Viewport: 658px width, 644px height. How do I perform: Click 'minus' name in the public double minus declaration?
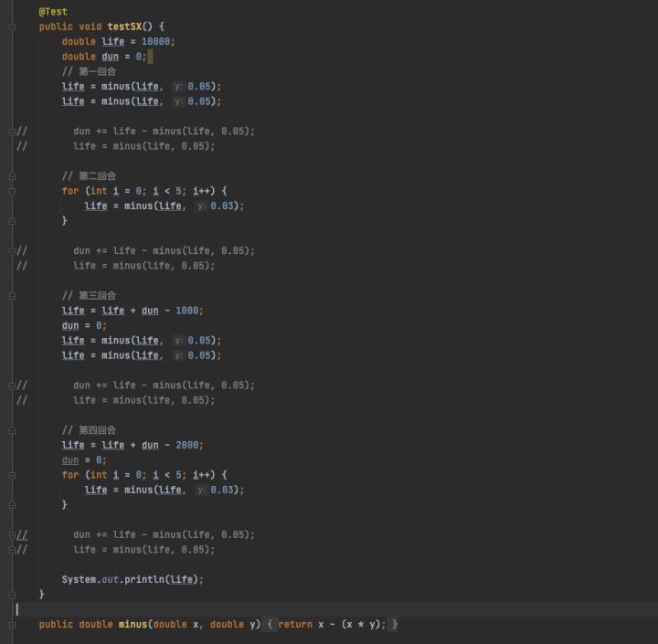click(133, 624)
